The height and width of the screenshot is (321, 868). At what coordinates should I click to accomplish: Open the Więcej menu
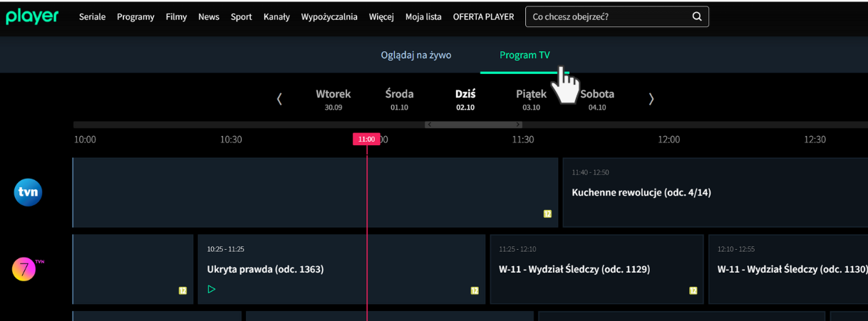tap(381, 17)
